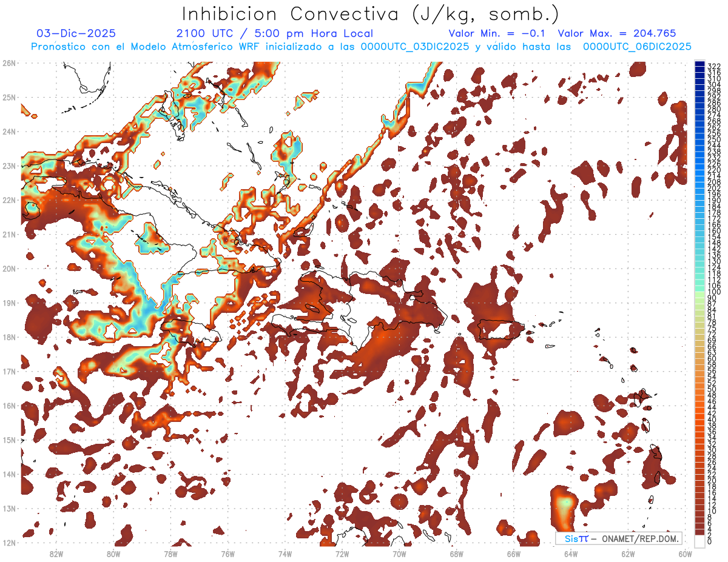The height and width of the screenshot is (562, 728).
Task: Click the 76W longitude label
Action: pos(227,554)
